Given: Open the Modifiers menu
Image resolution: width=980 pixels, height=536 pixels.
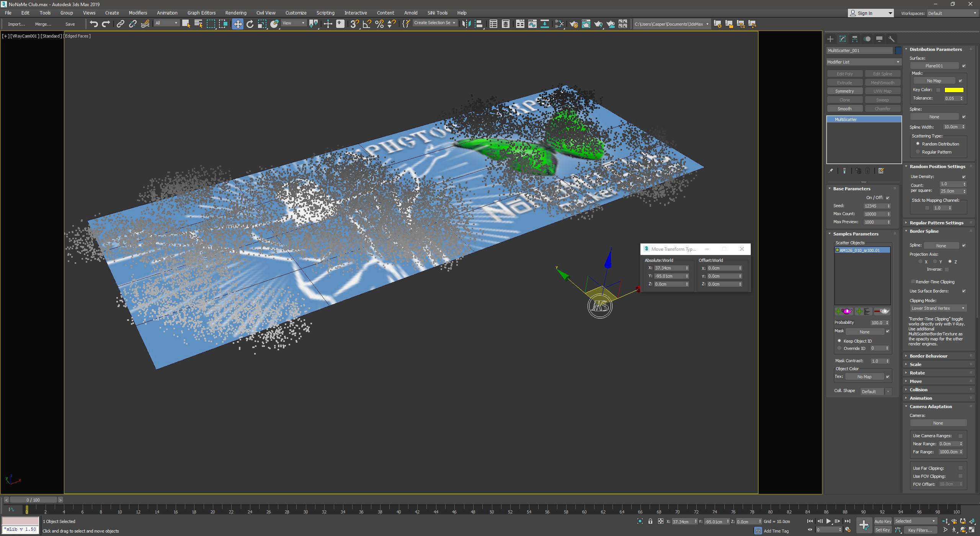Looking at the screenshot, I should [138, 13].
